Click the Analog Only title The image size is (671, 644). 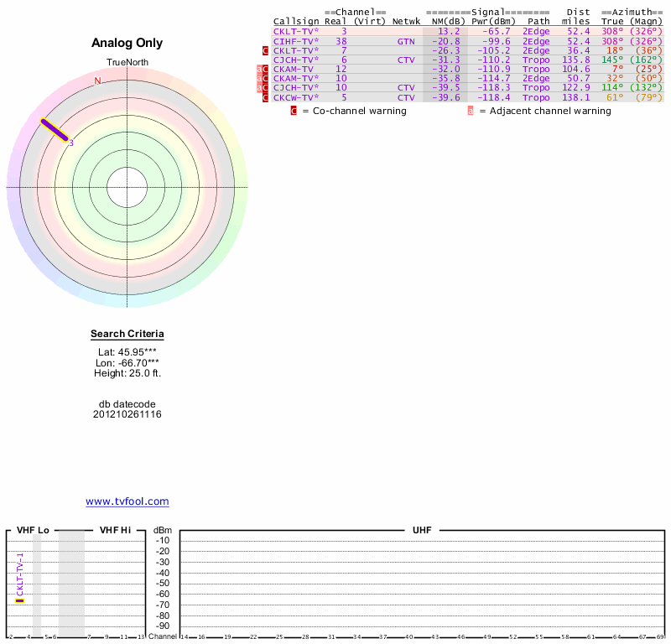tap(127, 44)
